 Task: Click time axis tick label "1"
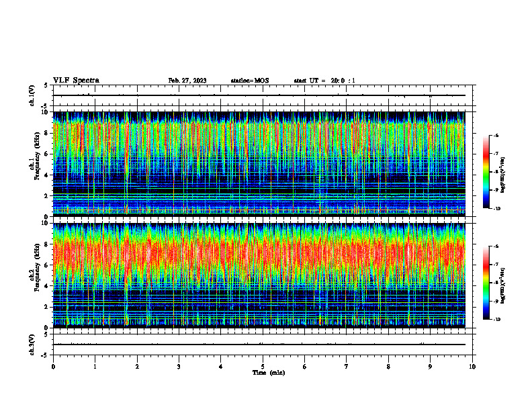(x=95, y=367)
